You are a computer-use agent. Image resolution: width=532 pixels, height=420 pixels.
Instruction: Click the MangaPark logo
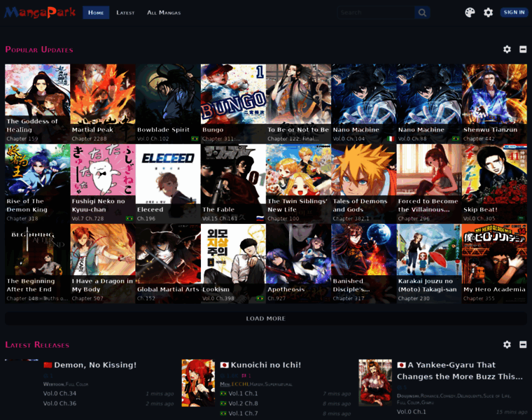(x=40, y=13)
